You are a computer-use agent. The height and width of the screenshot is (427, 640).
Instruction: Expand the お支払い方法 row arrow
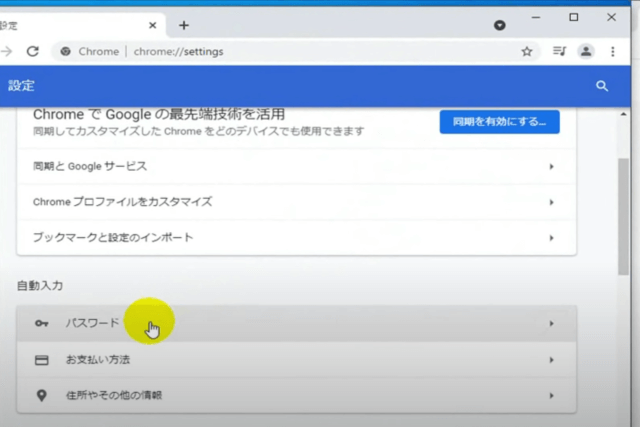tap(551, 360)
